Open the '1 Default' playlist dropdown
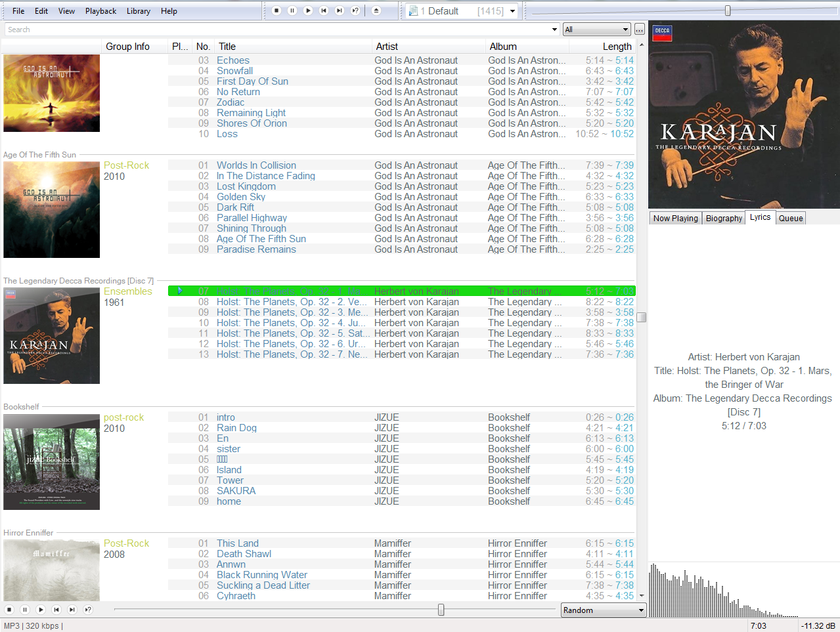 pos(512,11)
